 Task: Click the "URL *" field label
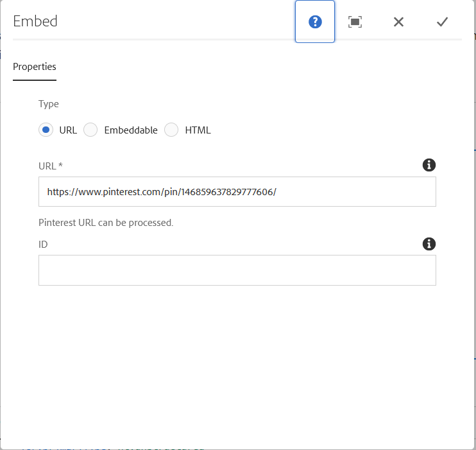(x=51, y=166)
